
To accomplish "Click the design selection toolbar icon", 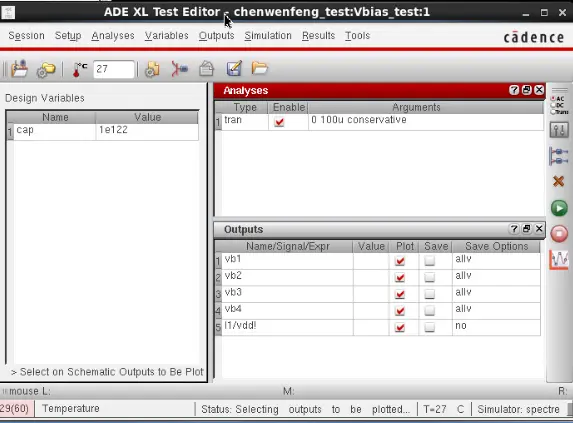I will tap(19, 68).
